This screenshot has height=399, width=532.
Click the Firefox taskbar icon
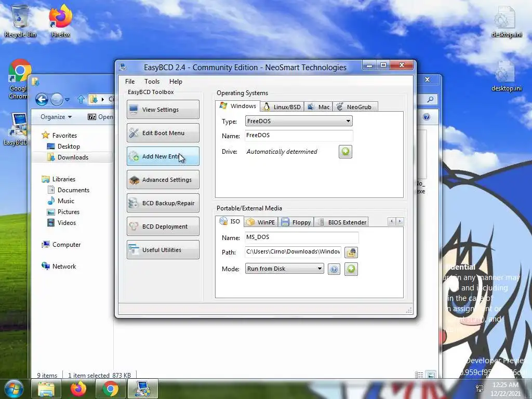(x=78, y=389)
